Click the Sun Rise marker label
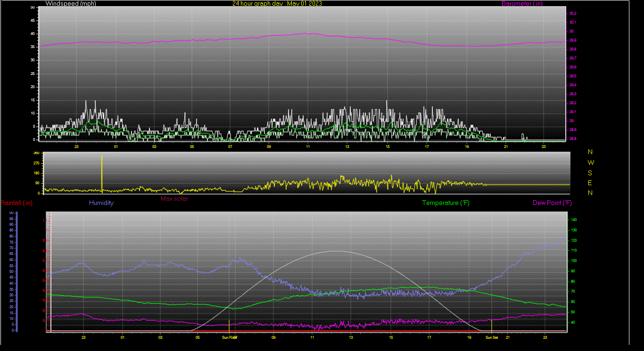The image size is (644, 351). [230, 337]
